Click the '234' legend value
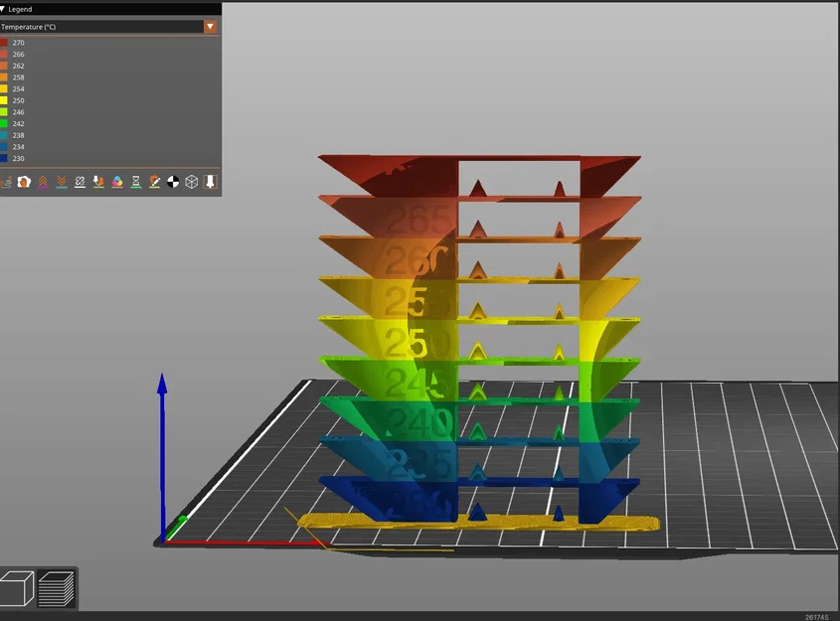 pyautogui.click(x=18, y=147)
